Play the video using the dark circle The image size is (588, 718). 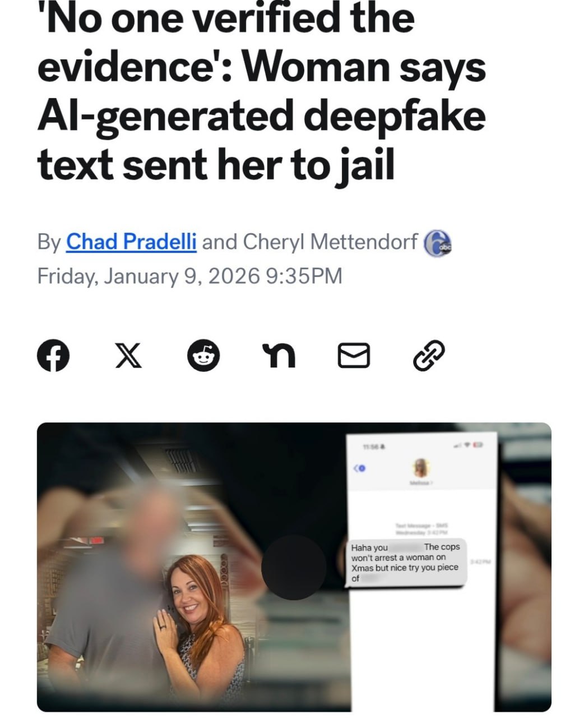click(294, 567)
